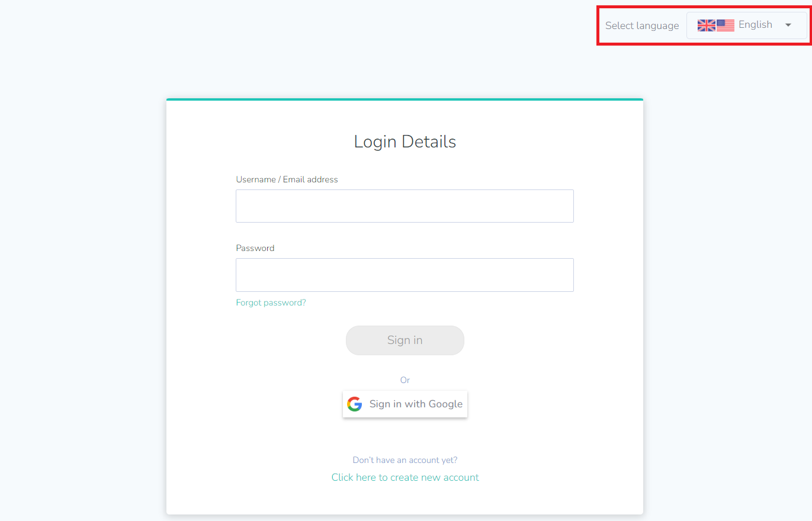Click the US flag icon
The height and width of the screenshot is (521, 812).
tap(726, 25)
